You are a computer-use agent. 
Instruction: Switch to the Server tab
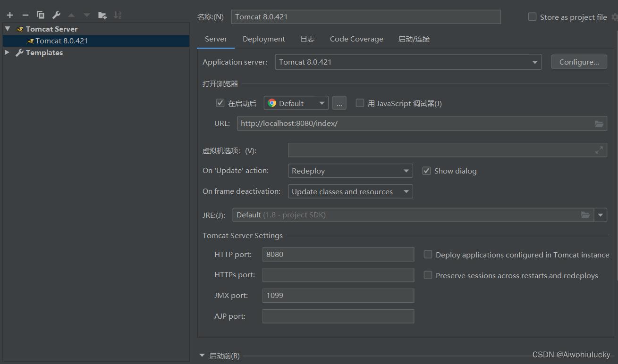(216, 39)
